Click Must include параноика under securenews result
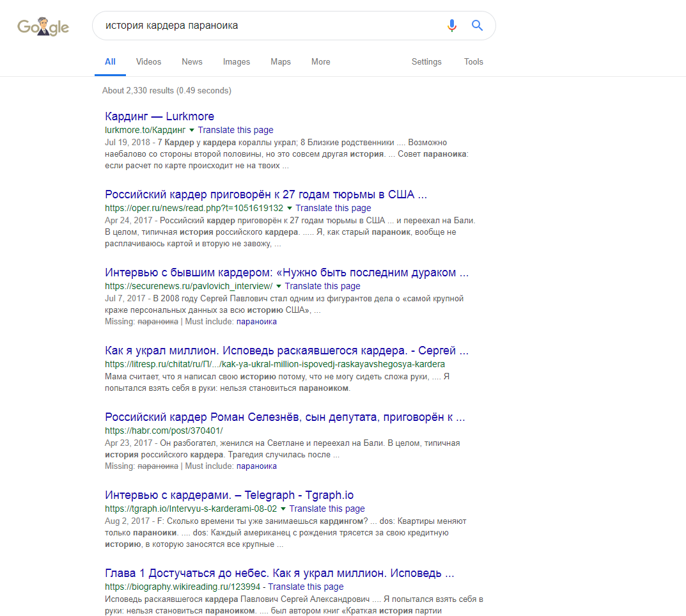This screenshot has width=686, height=616. (256, 322)
